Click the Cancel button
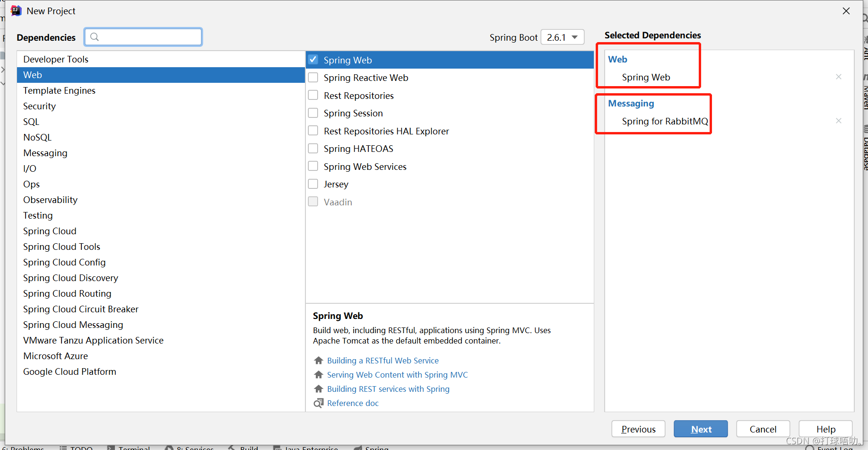Image resolution: width=868 pixels, height=450 pixels. [763, 429]
